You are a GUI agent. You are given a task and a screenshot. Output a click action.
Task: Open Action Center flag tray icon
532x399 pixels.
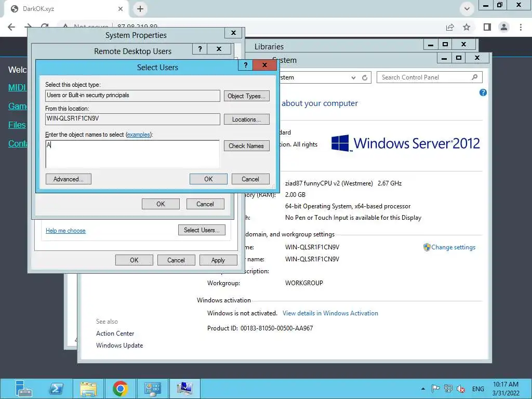(x=436, y=389)
